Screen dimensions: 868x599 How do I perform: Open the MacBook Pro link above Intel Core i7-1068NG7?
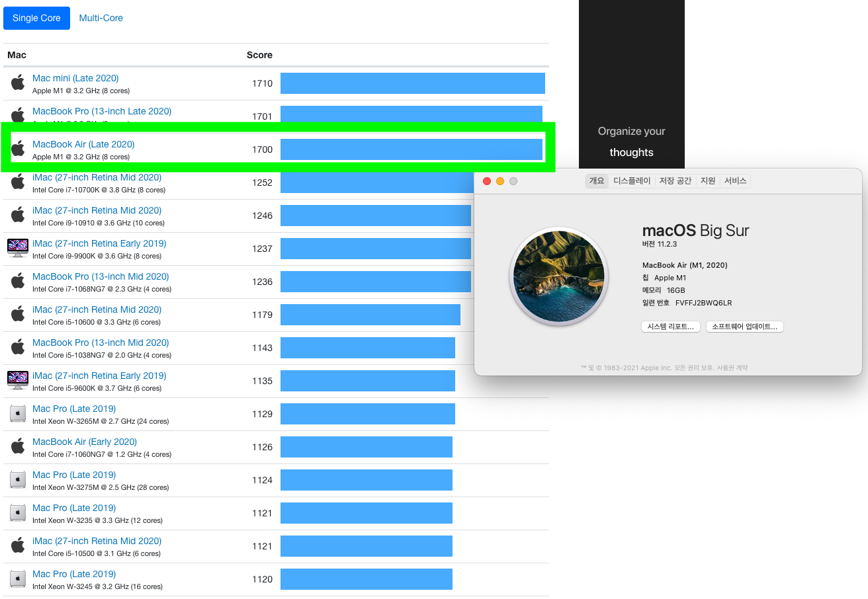[x=101, y=276]
